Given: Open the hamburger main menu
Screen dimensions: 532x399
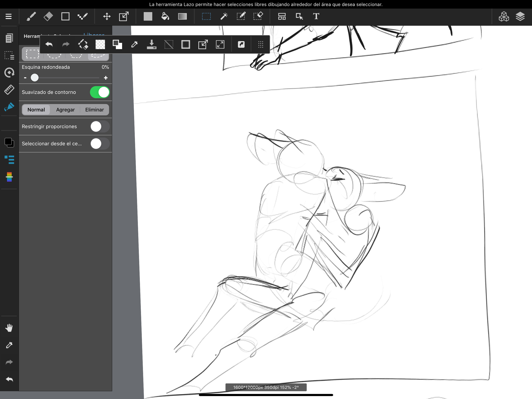Looking at the screenshot, I should point(9,16).
